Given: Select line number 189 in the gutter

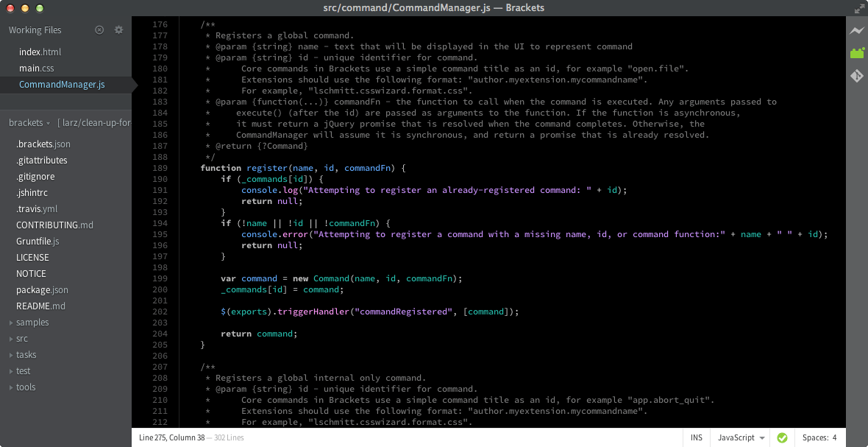Looking at the screenshot, I should [x=159, y=167].
